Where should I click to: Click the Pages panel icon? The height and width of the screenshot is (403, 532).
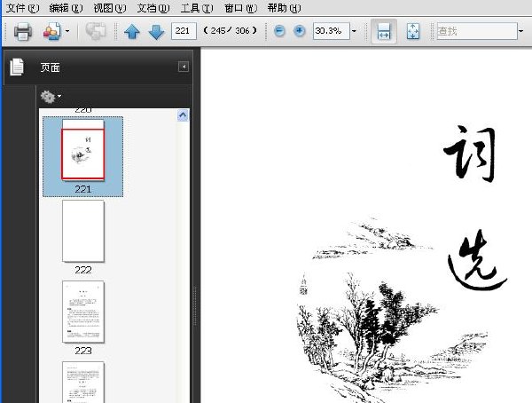click(x=17, y=67)
